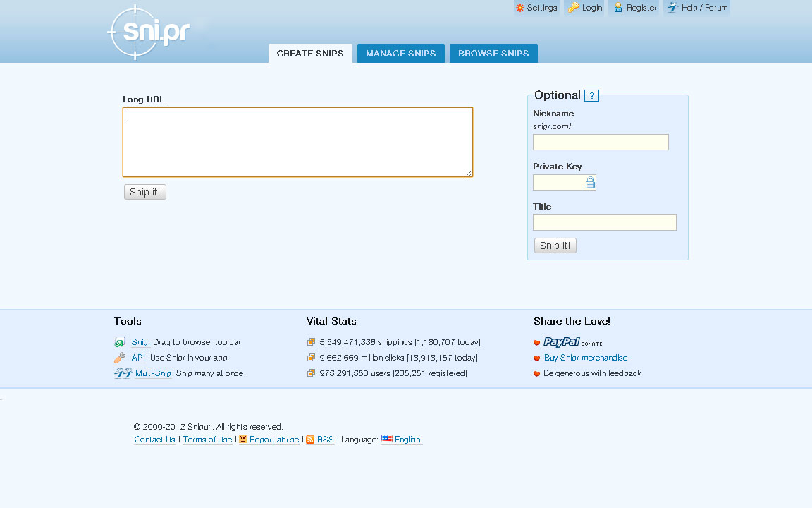Click the padlock icon in Private Key
The width and height of the screenshot is (812, 508).
(x=590, y=183)
